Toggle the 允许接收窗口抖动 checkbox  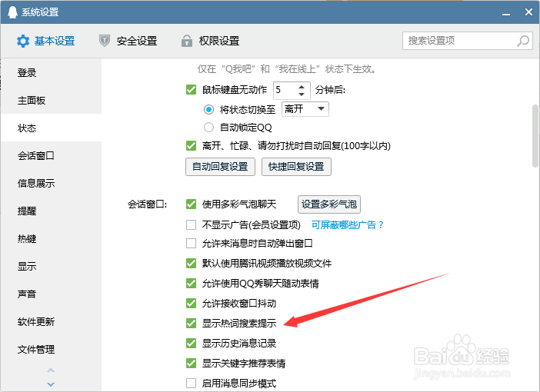pyautogui.click(x=191, y=303)
